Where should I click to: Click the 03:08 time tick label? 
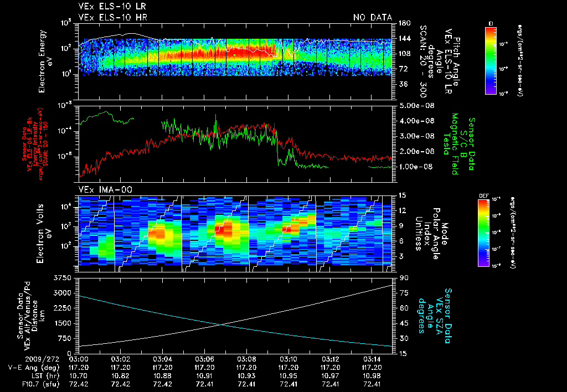click(246, 359)
